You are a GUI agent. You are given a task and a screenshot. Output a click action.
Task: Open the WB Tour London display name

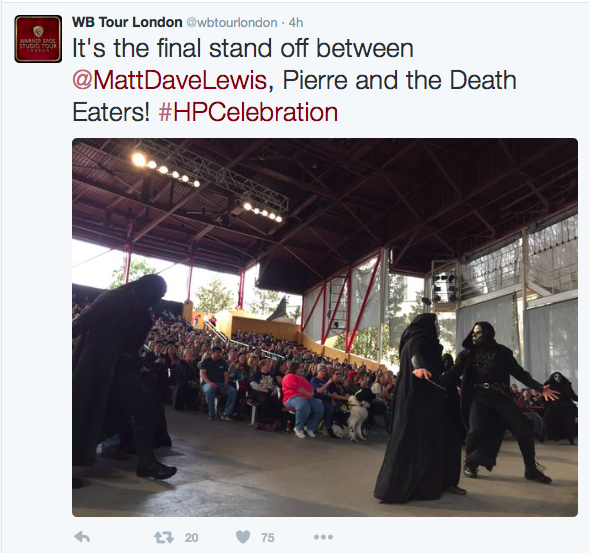coord(127,23)
